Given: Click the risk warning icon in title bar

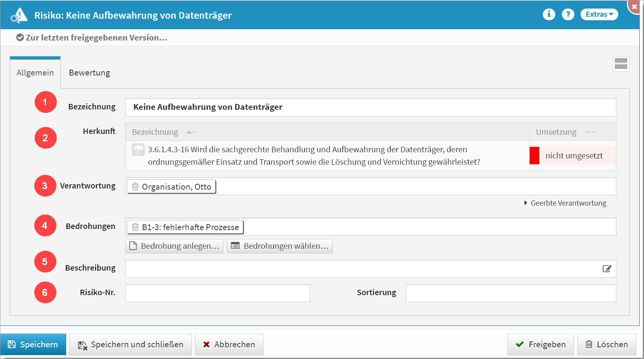Looking at the screenshot, I should click(19, 16).
